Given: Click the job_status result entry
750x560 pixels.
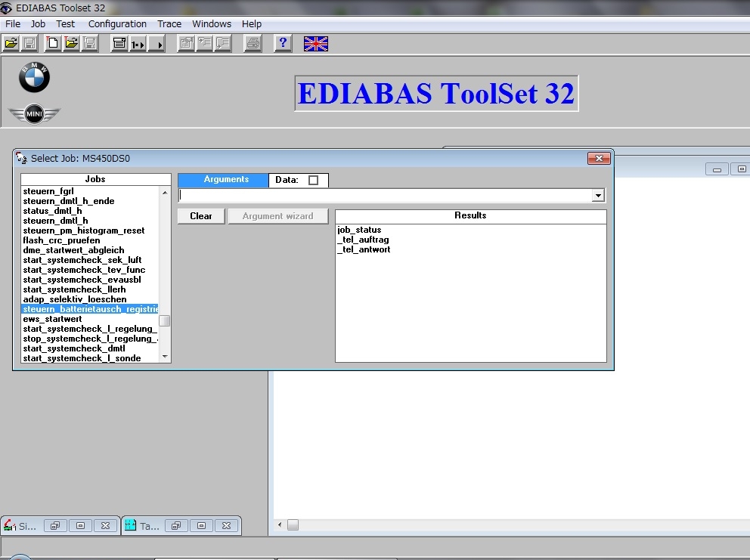Looking at the screenshot, I should [x=359, y=230].
